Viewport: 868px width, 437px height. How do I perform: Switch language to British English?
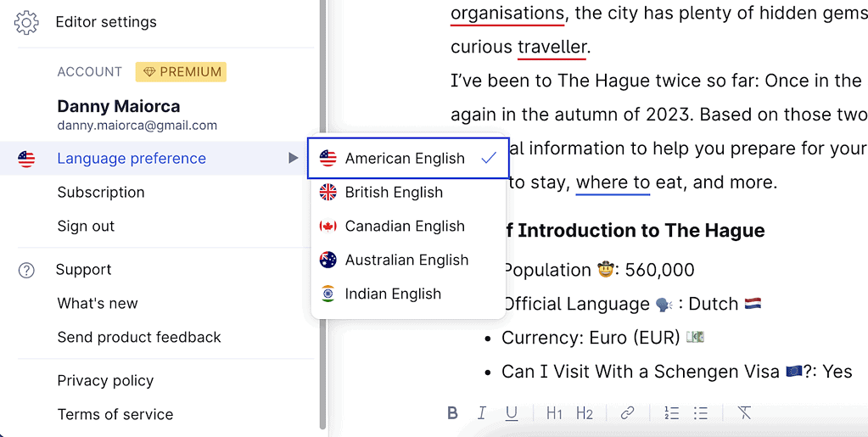pyautogui.click(x=394, y=193)
